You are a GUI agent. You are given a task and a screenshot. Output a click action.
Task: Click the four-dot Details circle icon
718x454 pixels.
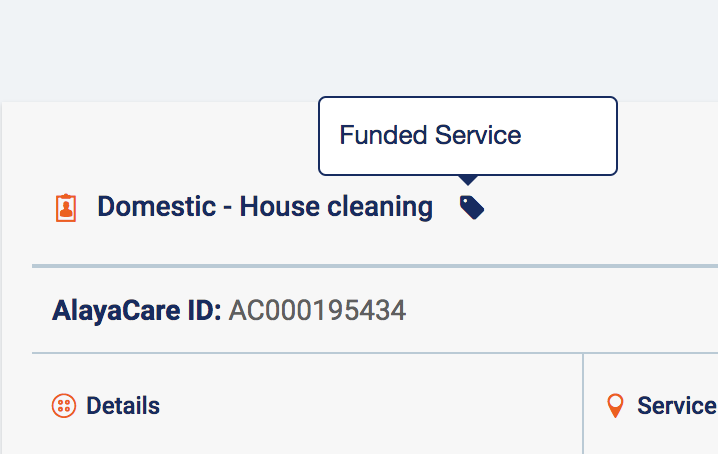(x=64, y=406)
